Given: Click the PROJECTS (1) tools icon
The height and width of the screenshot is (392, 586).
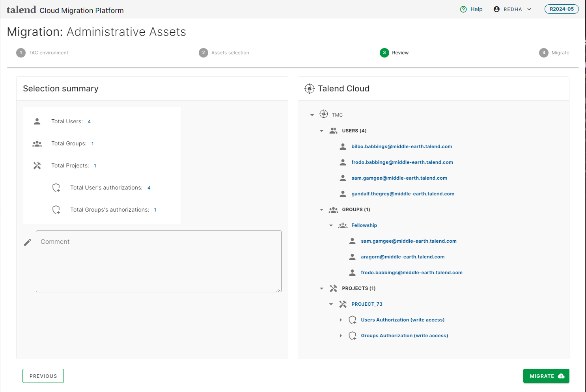Looking at the screenshot, I should [x=333, y=288].
